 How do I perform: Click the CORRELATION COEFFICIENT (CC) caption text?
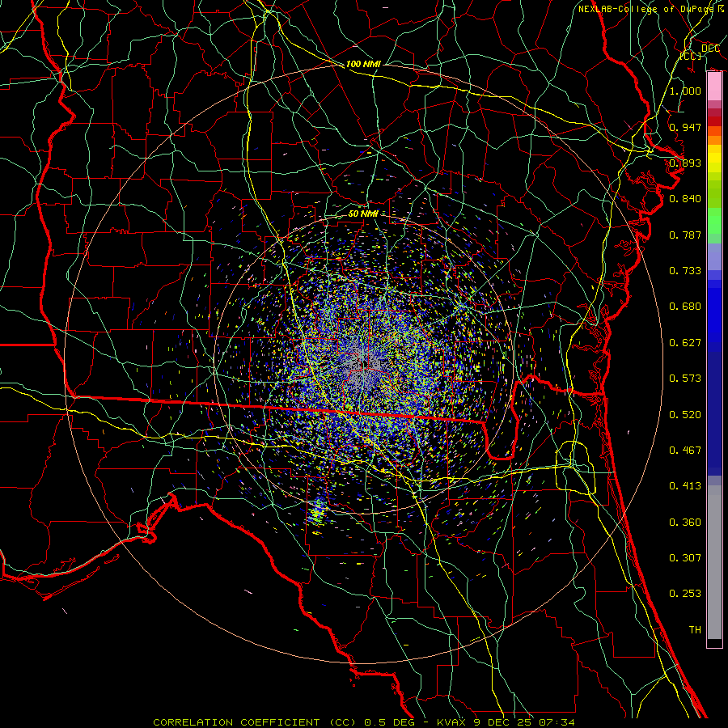[x=255, y=722]
